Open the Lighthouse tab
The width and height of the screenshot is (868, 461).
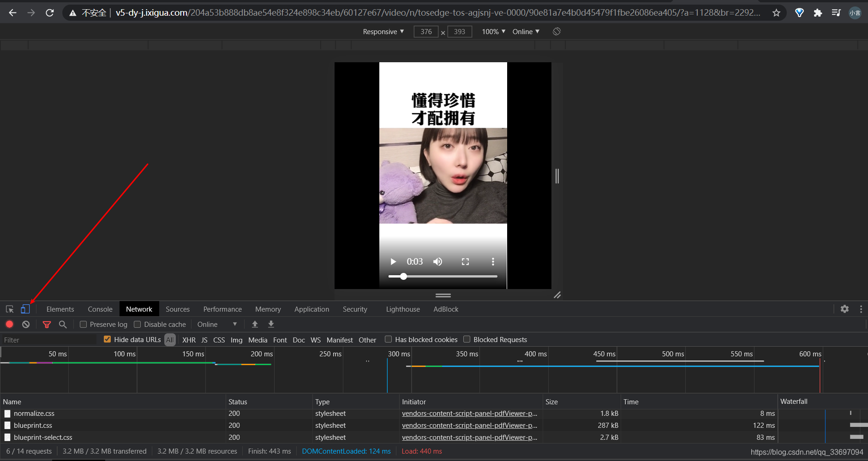pyautogui.click(x=403, y=309)
